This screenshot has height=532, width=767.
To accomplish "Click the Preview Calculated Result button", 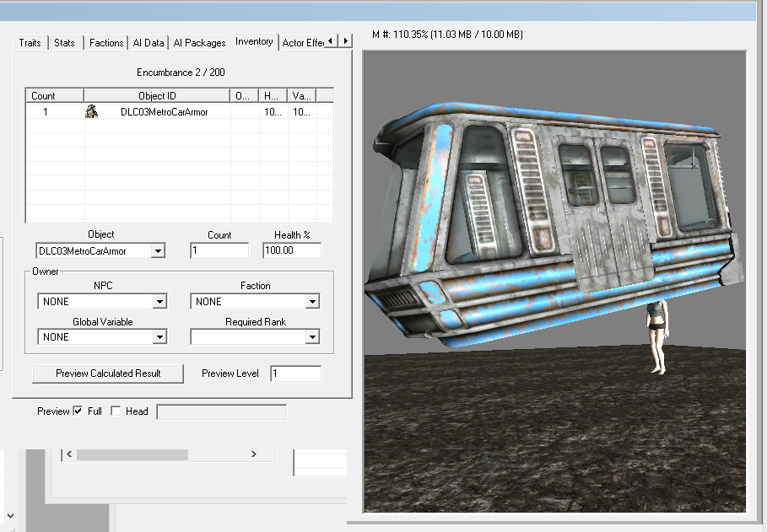I will [x=107, y=373].
